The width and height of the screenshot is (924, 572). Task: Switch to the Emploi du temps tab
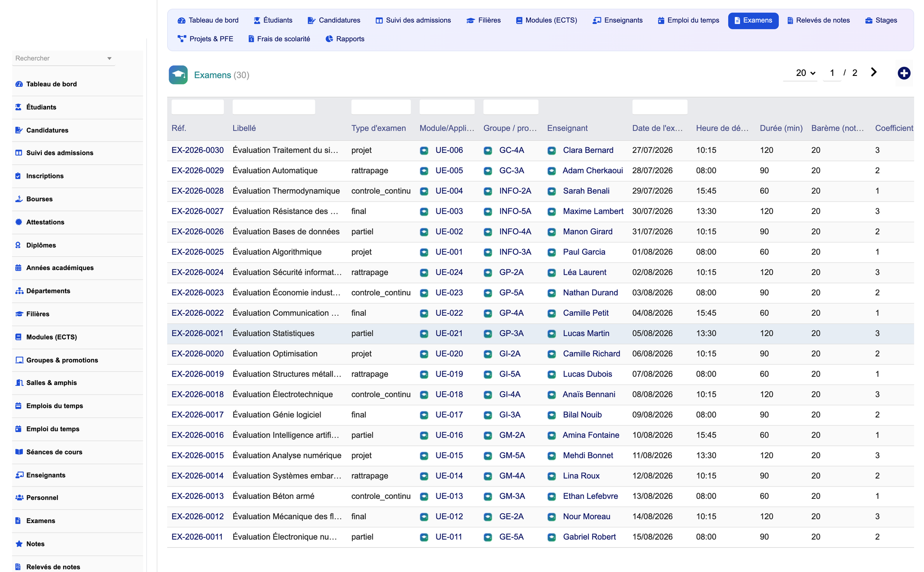(688, 20)
